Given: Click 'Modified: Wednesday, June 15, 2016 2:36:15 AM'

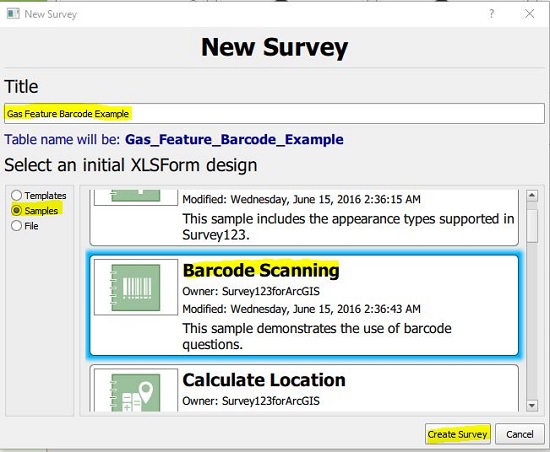Looking at the screenshot, I should 301,199.
